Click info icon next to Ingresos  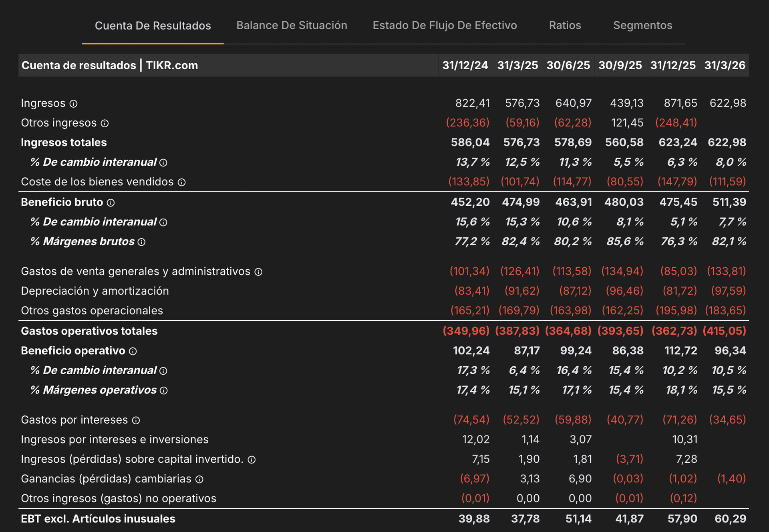[x=73, y=104]
